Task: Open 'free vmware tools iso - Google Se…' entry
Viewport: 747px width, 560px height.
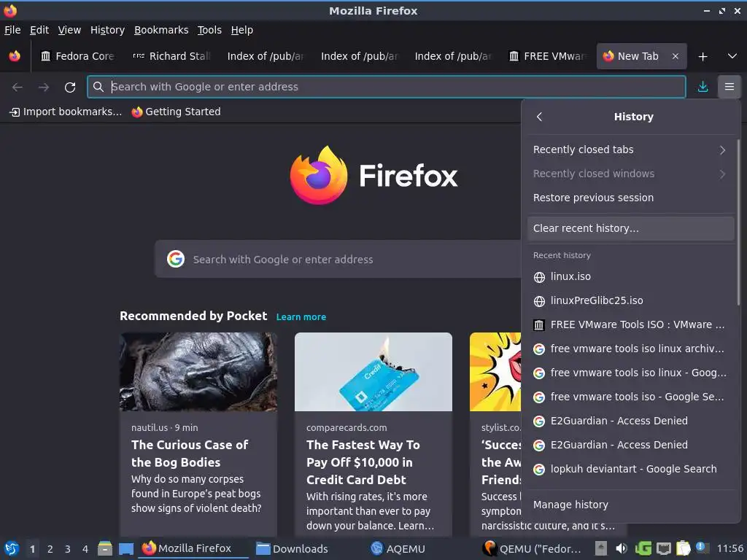Action: [x=630, y=397]
